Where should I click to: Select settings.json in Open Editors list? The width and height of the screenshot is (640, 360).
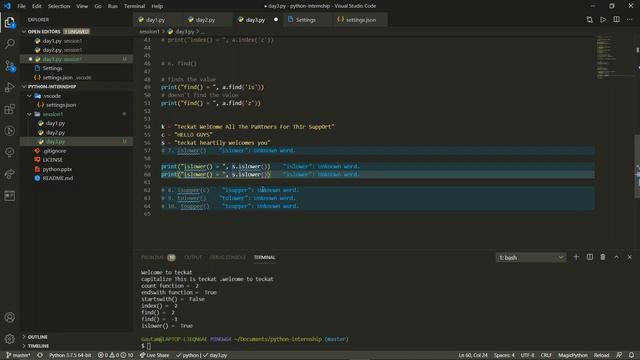tap(58, 78)
